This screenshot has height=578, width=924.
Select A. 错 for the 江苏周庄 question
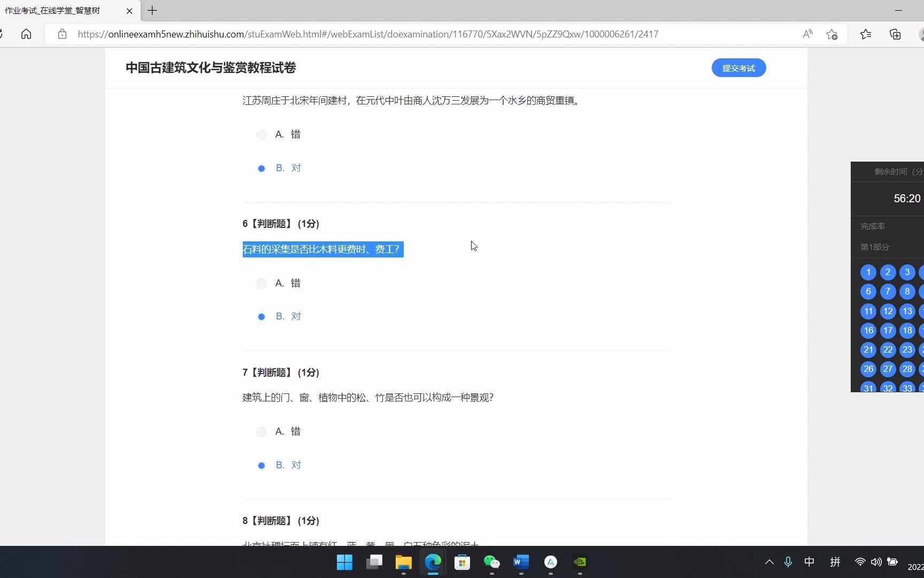(x=261, y=135)
